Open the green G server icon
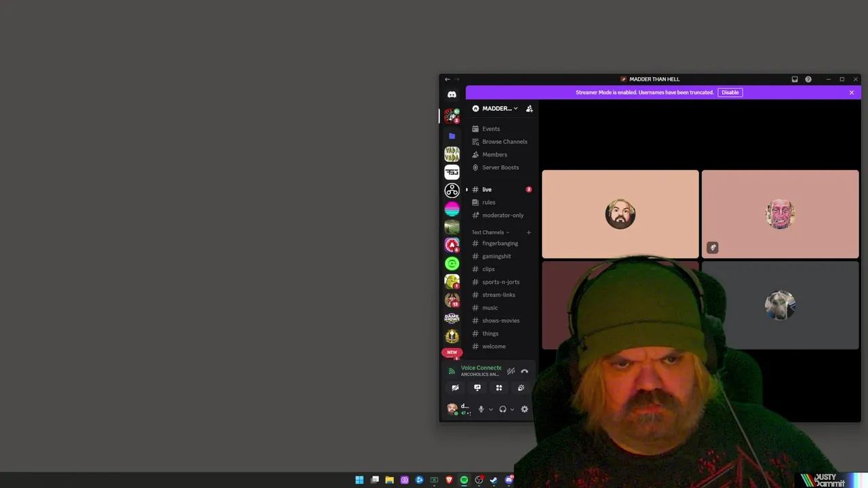Image resolution: width=868 pixels, height=488 pixels. pyautogui.click(x=452, y=263)
